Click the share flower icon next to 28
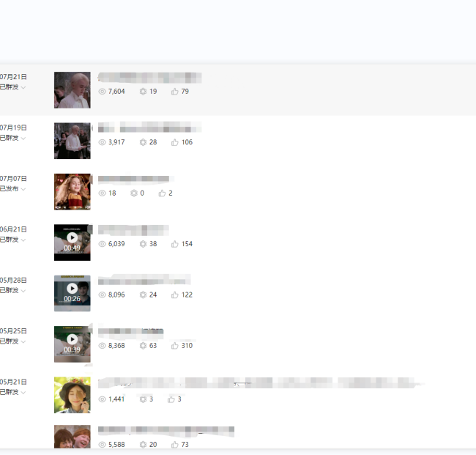 (x=143, y=142)
